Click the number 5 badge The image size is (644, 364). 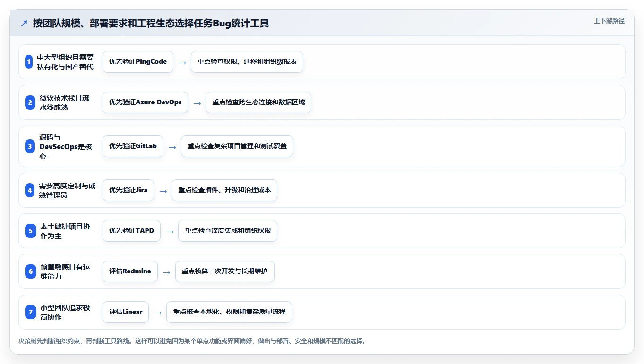click(30, 231)
